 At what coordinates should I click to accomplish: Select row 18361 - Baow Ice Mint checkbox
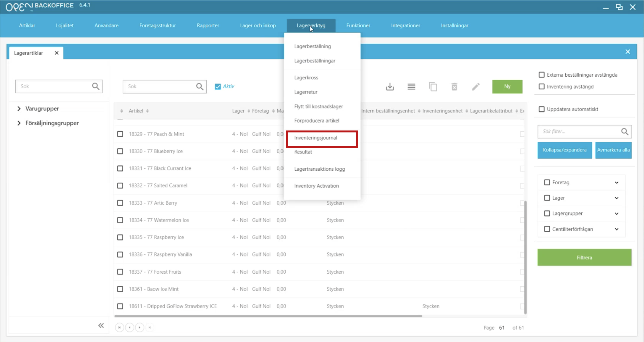click(120, 289)
